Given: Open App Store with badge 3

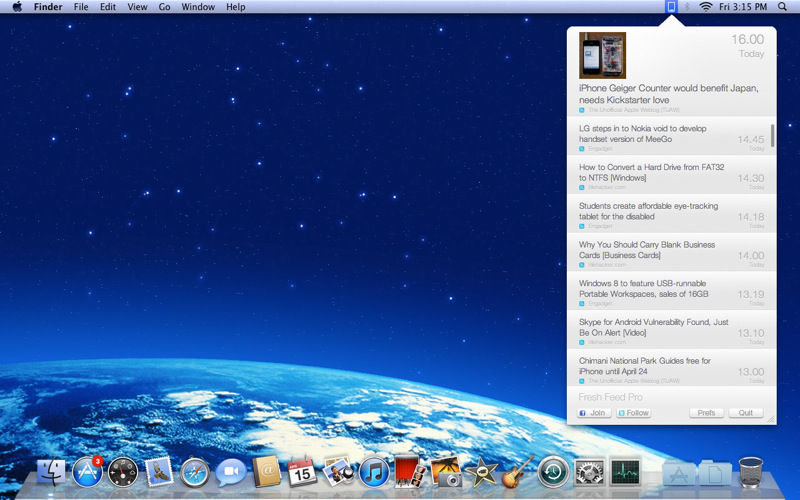Looking at the screenshot, I should tap(87, 472).
